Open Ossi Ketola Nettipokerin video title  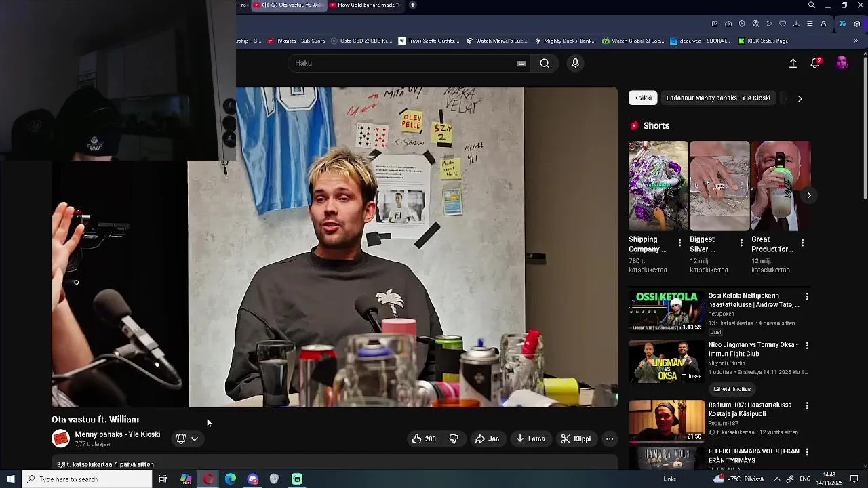tap(754, 300)
